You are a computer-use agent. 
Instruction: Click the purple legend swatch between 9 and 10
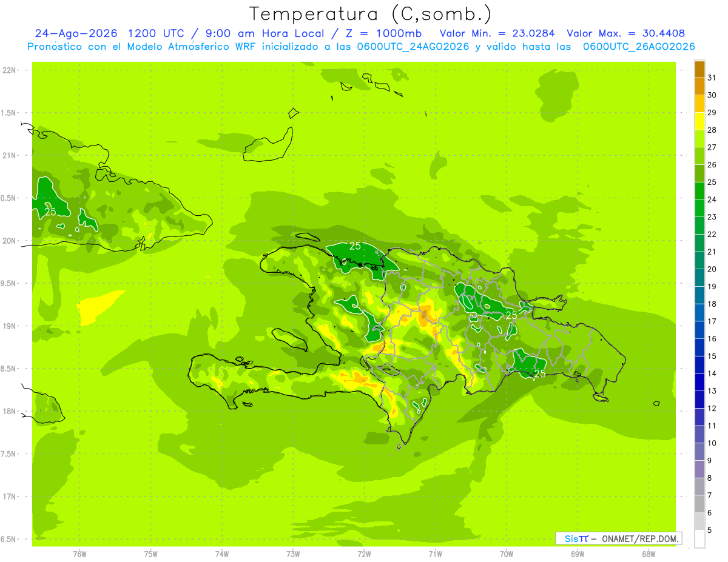pyautogui.click(x=699, y=452)
